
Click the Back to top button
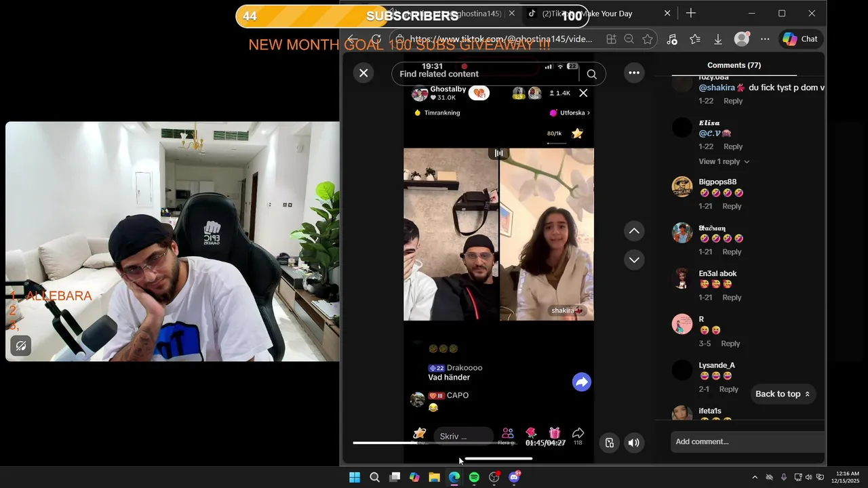coord(783,394)
